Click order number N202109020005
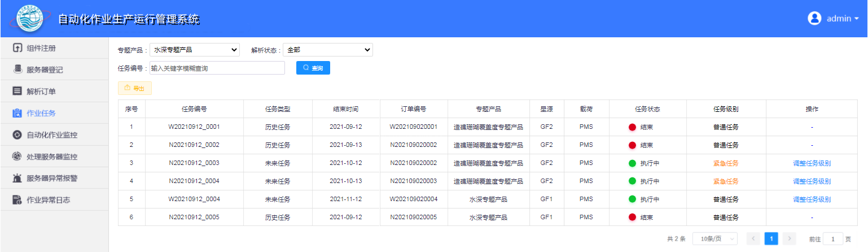 tap(414, 217)
